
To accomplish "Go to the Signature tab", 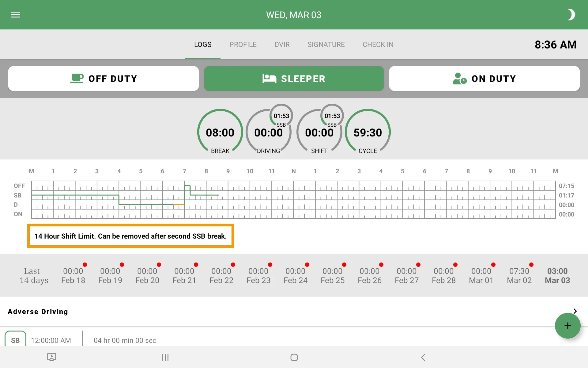I will [326, 44].
